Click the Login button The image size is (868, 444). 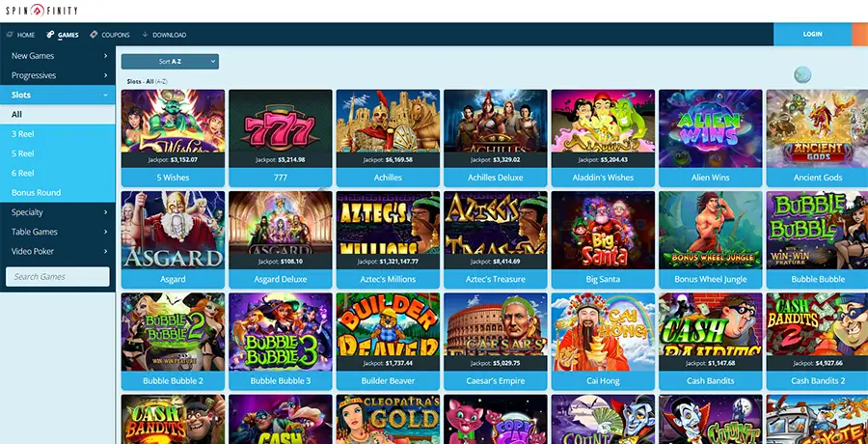812,34
